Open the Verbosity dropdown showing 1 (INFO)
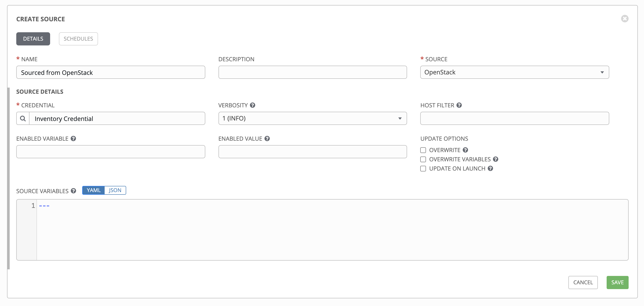The width and height of the screenshot is (644, 306). coord(313,118)
